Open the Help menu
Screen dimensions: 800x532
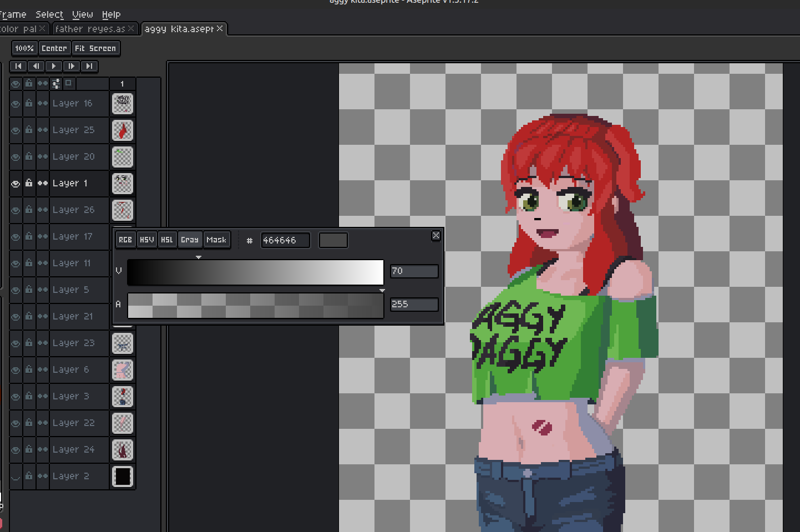point(111,14)
